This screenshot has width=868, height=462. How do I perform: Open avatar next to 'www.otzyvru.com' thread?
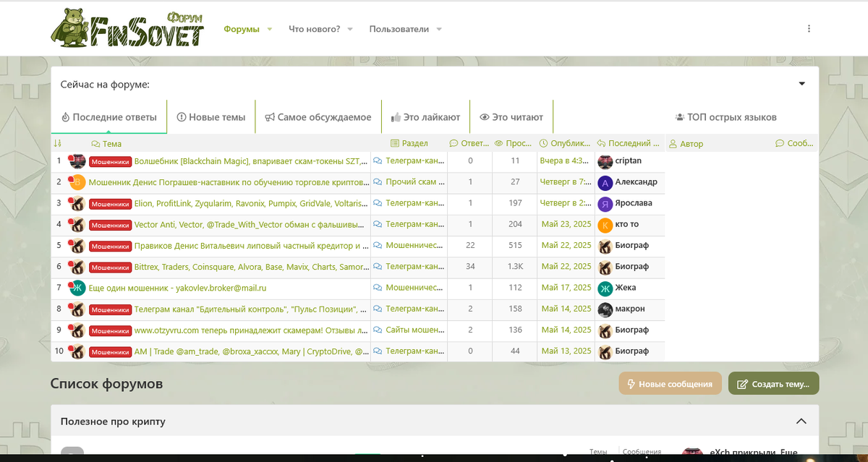(77, 330)
